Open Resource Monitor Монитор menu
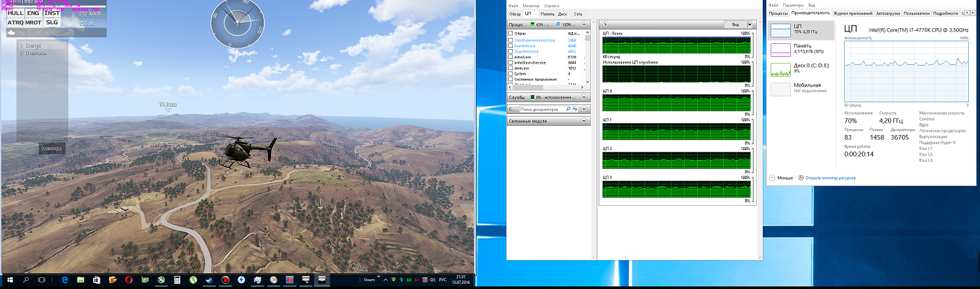Viewport: 980px width, 289px height. click(x=531, y=6)
